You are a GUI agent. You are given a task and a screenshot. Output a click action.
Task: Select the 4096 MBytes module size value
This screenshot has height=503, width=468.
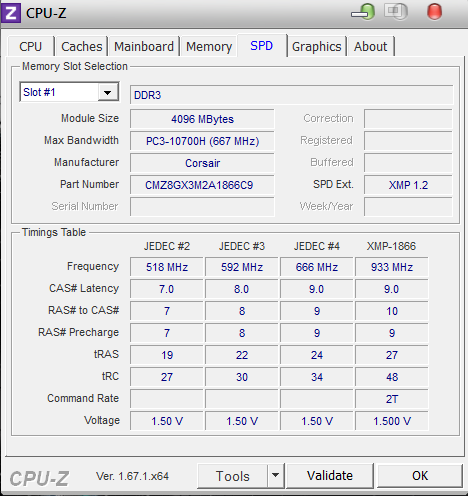click(202, 119)
